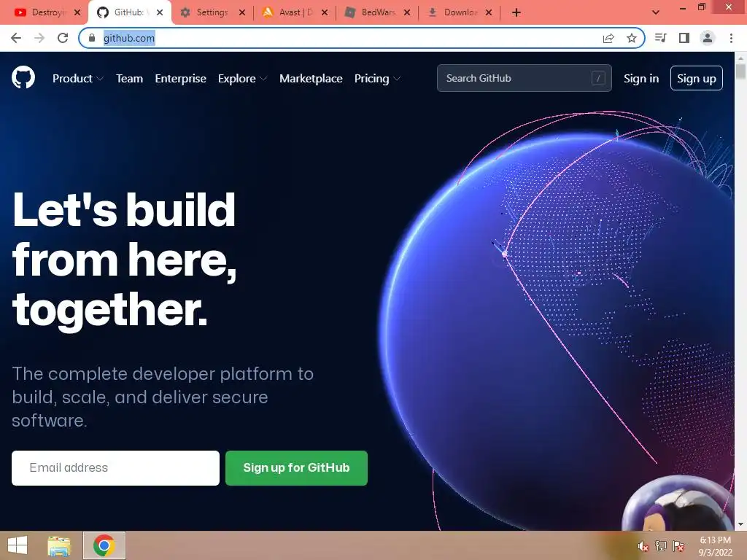Go back with browser back arrow
The height and width of the screenshot is (560, 747).
pyautogui.click(x=16, y=38)
